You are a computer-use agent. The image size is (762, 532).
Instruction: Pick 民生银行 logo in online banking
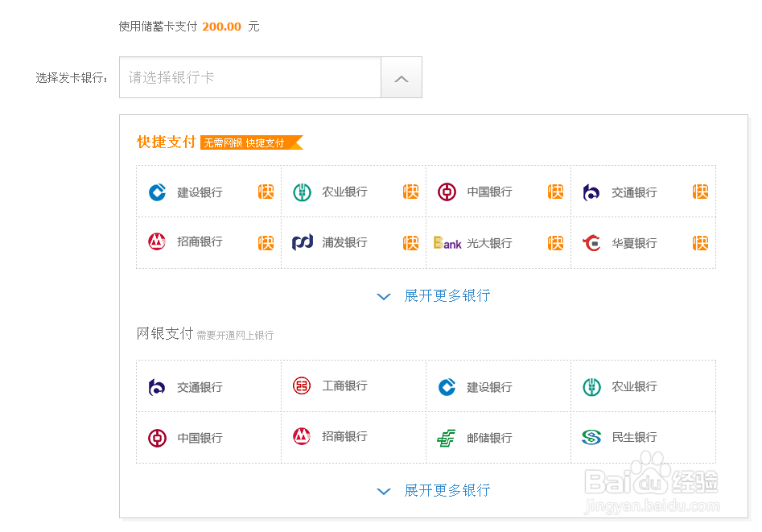coord(591,437)
